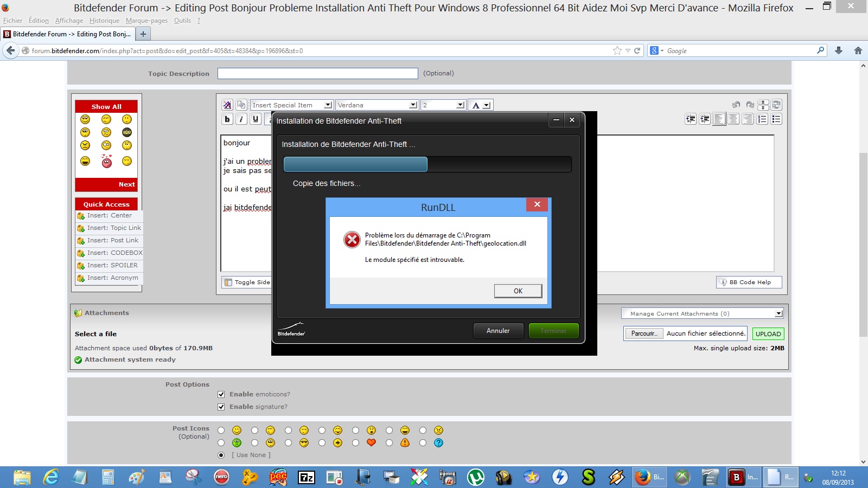This screenshot has width=868, height=488.
Task: Insert a bulleted list
Action: [x=776, y=119]
